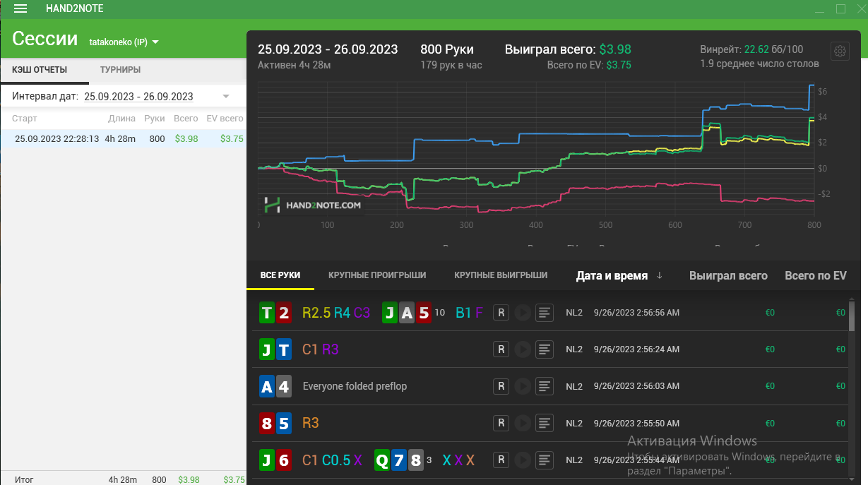Open the tatakoneko (IP) player dropdown
This screenshot has height=485, width=868.
124,42
